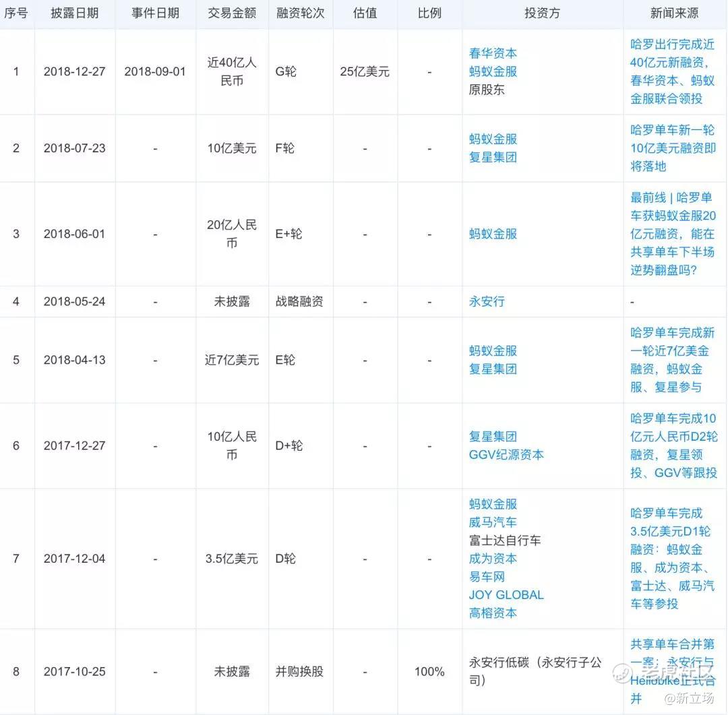Select the date 2018-04-13 cell
This screenshot has height=715, width=728.
click(75, 360)
